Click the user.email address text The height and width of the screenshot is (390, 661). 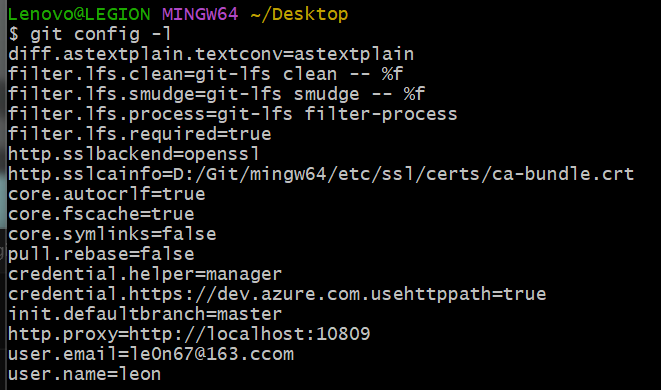point(211,354)
